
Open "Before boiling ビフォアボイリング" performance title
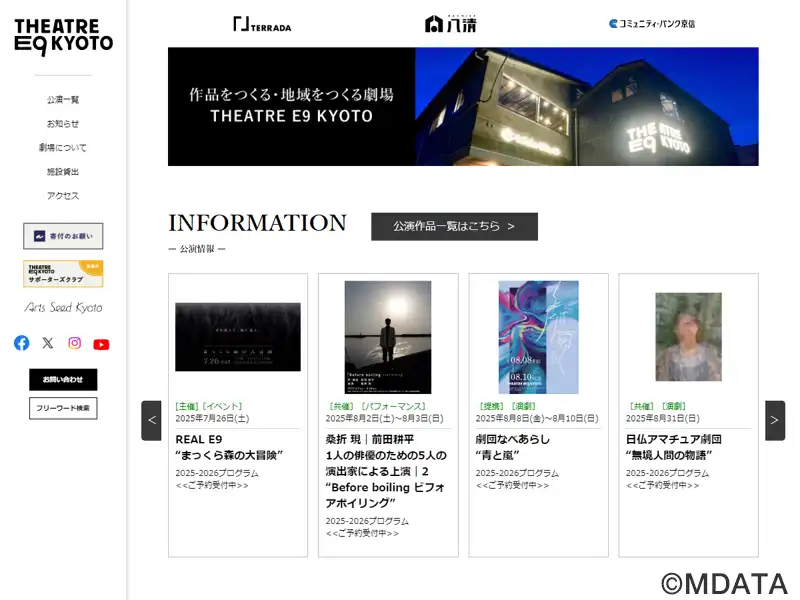386,471
